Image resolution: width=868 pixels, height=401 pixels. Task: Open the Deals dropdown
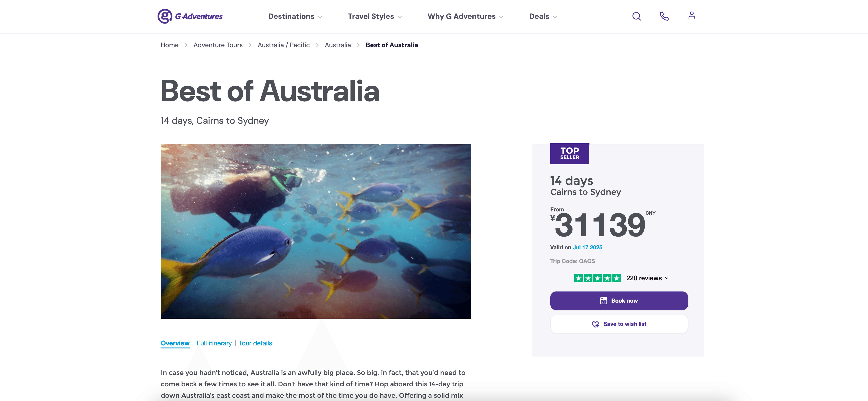point(543,17)
